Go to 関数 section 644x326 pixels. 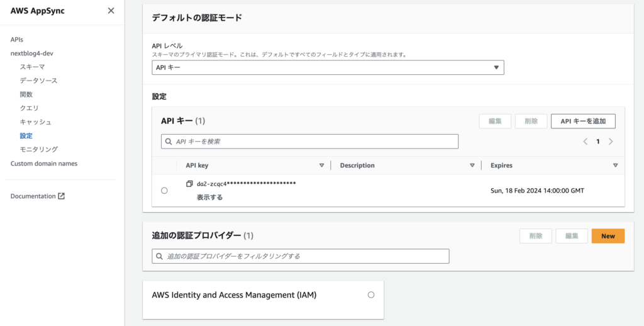pyautogui.click(x=26, y=94)
